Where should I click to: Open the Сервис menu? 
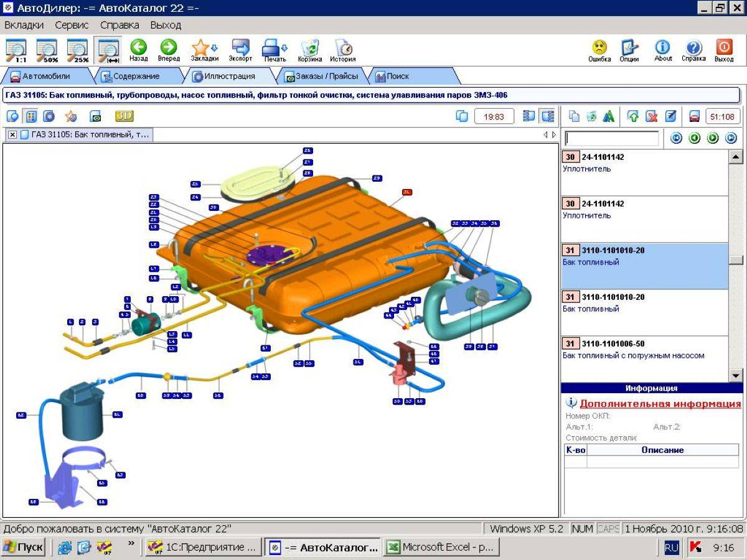72,25
